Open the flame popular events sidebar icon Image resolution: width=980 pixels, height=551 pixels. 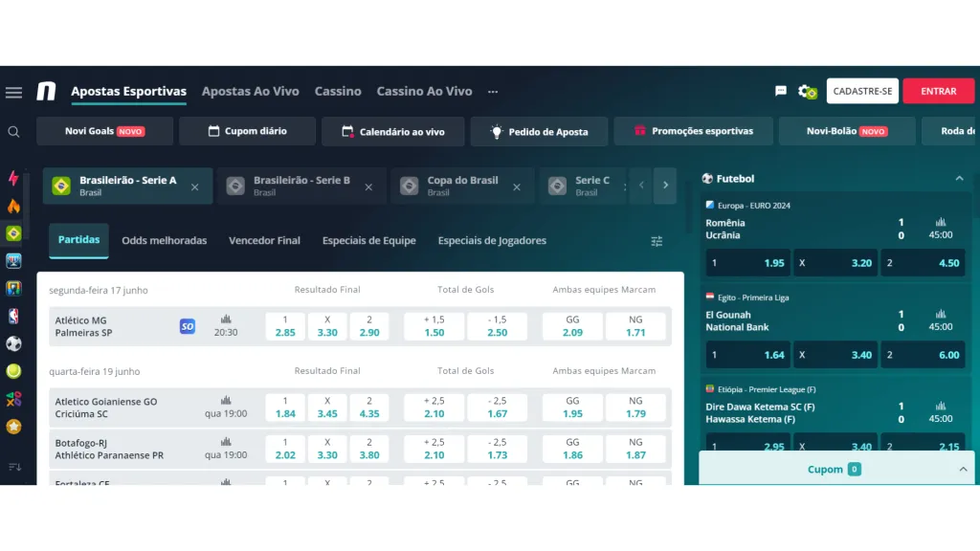coord(13,206)
